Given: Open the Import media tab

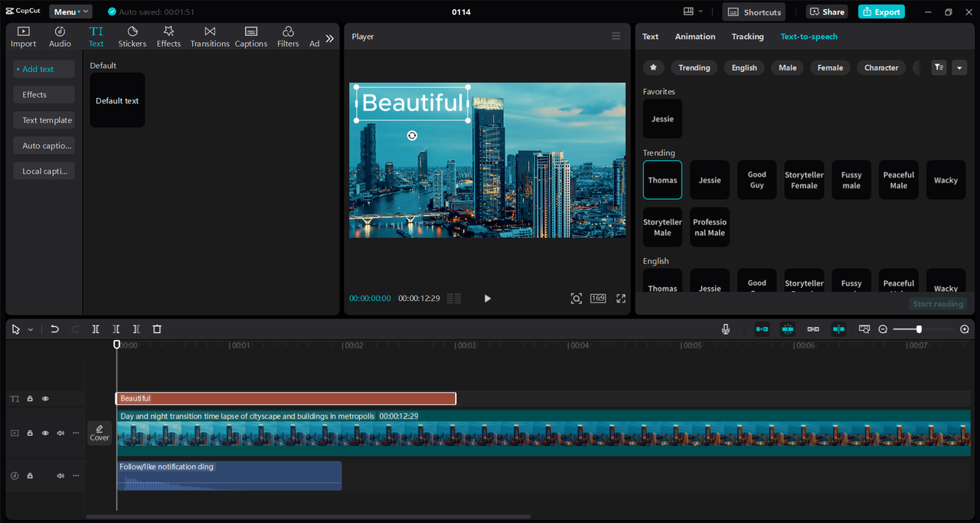Looking at the screenshot, I should [23, 37].
